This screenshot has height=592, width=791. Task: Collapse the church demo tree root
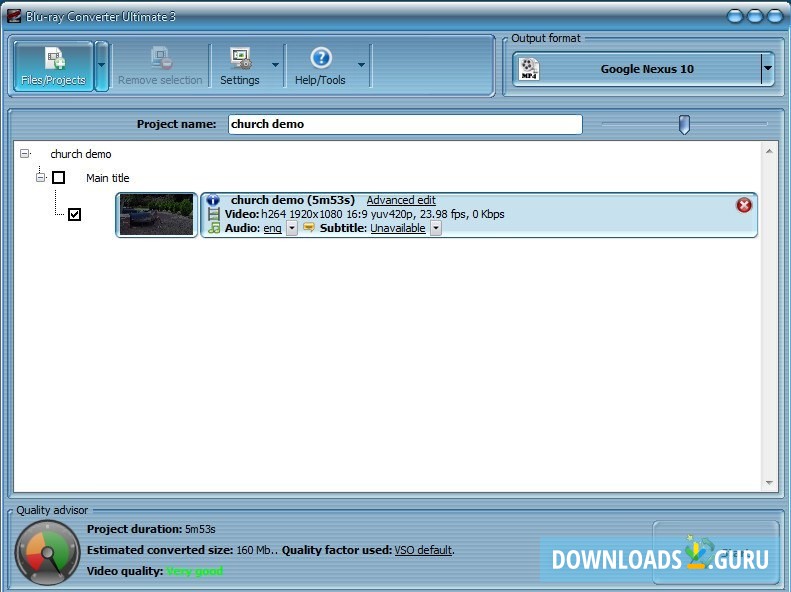(25, 154)
